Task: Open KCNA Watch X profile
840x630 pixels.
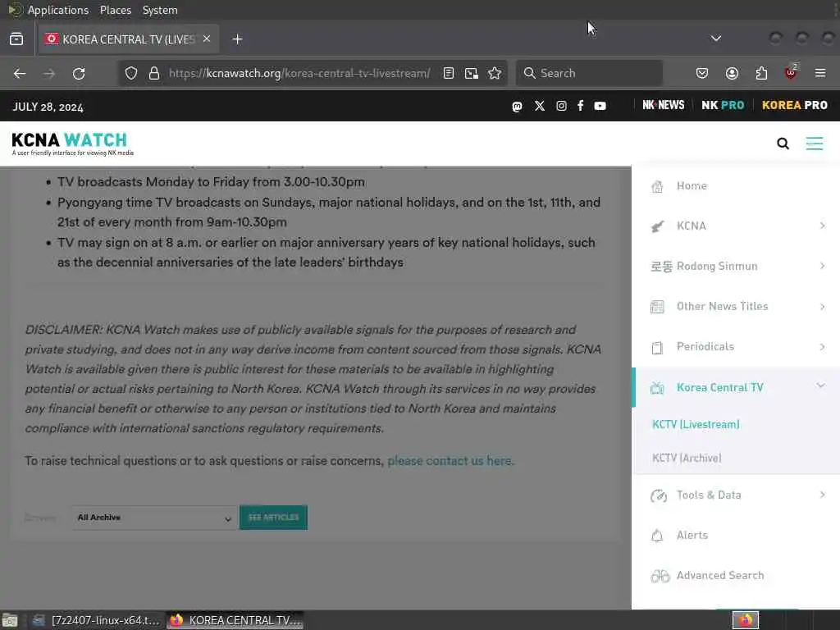Action: click(540, 106)
